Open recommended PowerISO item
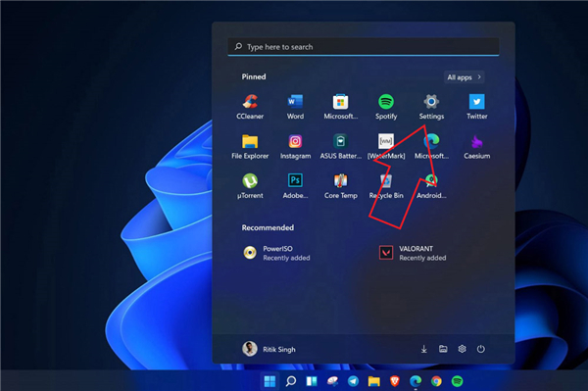588x391 pixels. [x=277, y=253]
